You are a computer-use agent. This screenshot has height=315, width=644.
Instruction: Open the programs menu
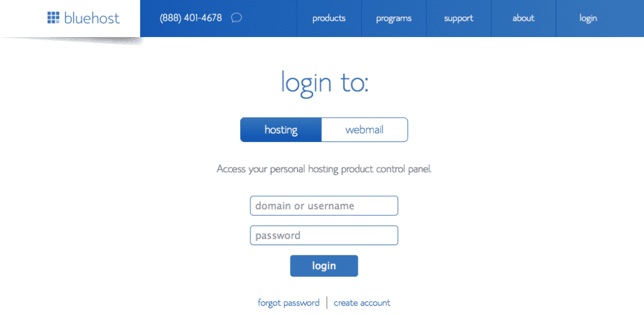pos(394,18)
